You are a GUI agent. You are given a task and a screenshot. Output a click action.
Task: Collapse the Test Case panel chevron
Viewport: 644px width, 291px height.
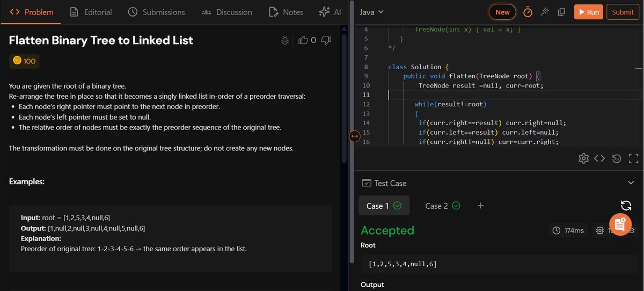631,183
